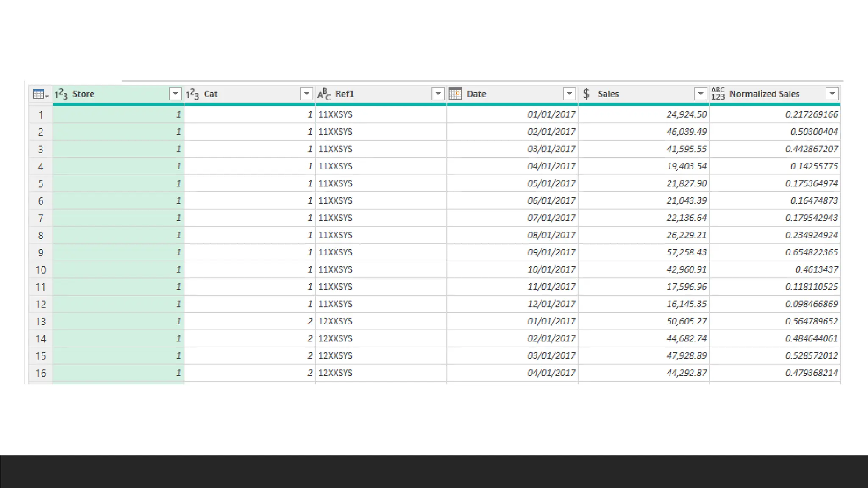Click the whole number type icon for Store
Viewport: 868px width, 488px height.
(x=61, y=94)
